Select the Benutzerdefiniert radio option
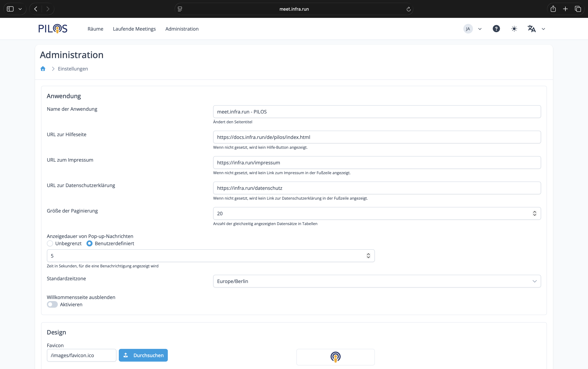 90,243
